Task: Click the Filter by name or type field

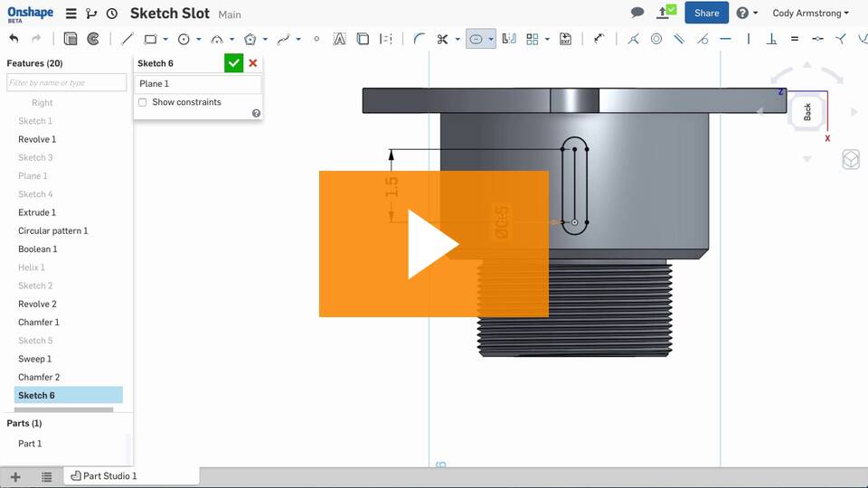Action: click(x=66, y=82)
